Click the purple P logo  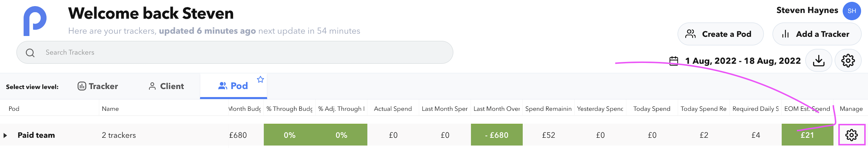35,21
